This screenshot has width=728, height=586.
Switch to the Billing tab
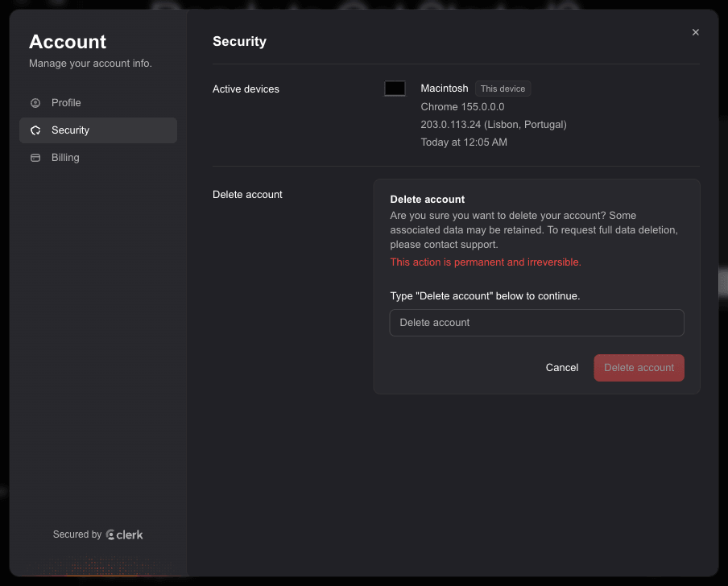(98, 158)
